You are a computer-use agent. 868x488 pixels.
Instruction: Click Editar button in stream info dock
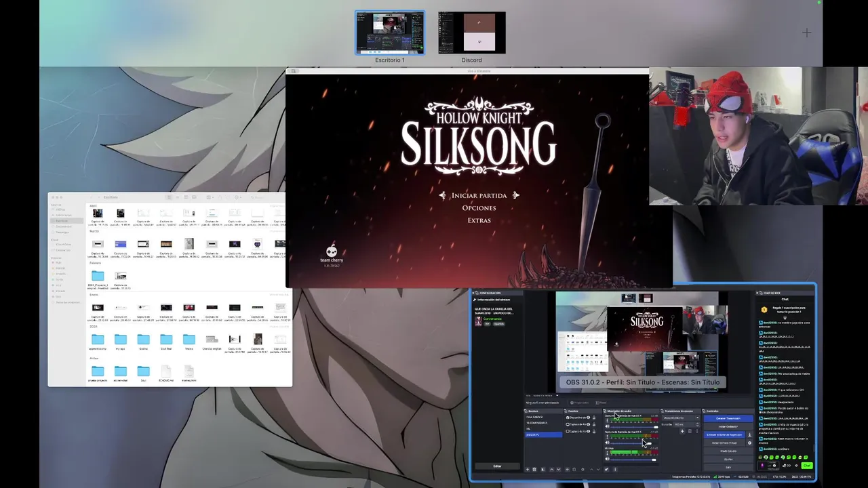497,466
